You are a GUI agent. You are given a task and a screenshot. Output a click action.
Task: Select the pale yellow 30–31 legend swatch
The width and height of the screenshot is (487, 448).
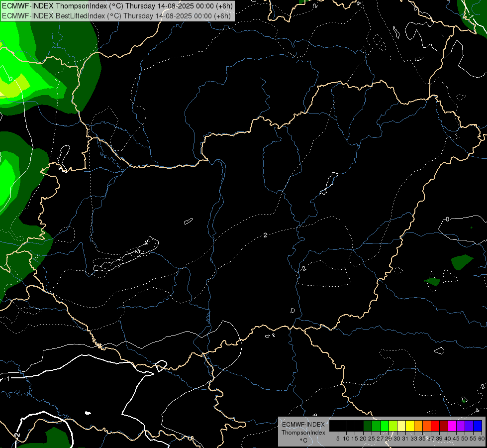[402, 426]
